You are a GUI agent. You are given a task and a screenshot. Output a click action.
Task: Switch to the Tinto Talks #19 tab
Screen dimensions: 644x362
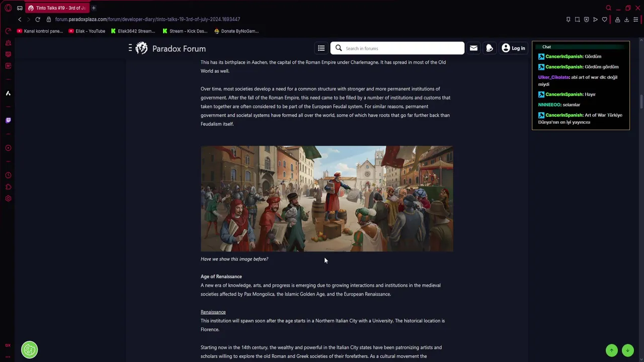tap(57, 8)
